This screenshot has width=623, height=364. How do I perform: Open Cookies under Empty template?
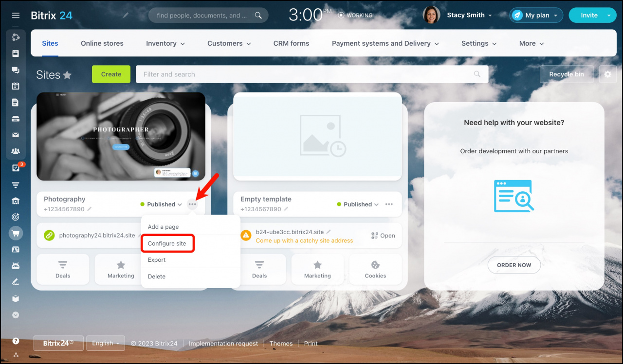tap(375, 269)
